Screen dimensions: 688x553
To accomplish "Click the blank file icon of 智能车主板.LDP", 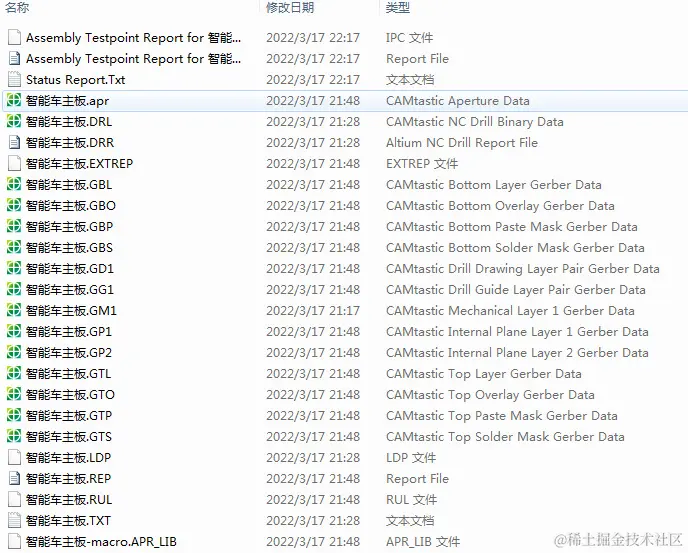I will 14,457.
